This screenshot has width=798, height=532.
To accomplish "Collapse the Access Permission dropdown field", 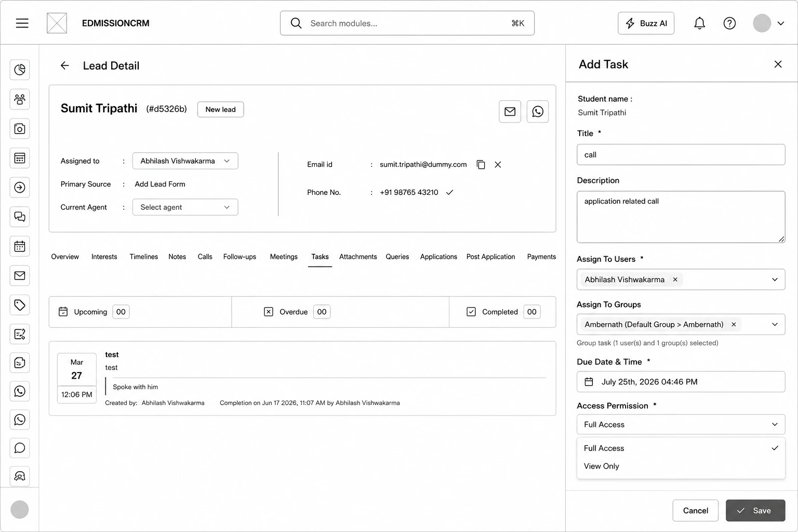I will (x=681, y=424).
